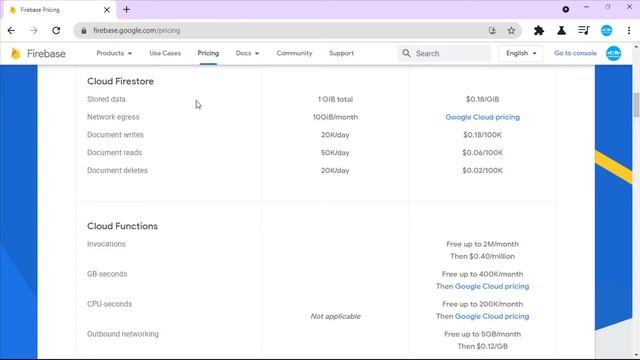Click the $0.18/GiB price
Image resolution: width=640 pixels, height=360 pixels.
[482, 99]
